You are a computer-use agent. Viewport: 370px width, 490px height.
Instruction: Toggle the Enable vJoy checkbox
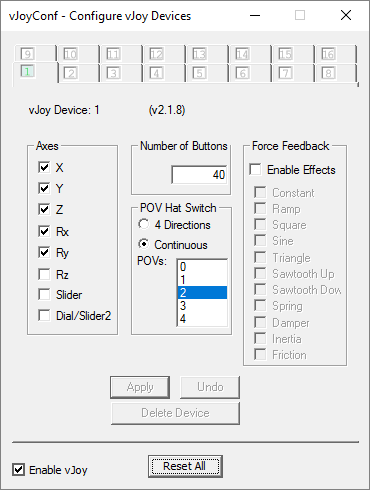click(18, 470)
